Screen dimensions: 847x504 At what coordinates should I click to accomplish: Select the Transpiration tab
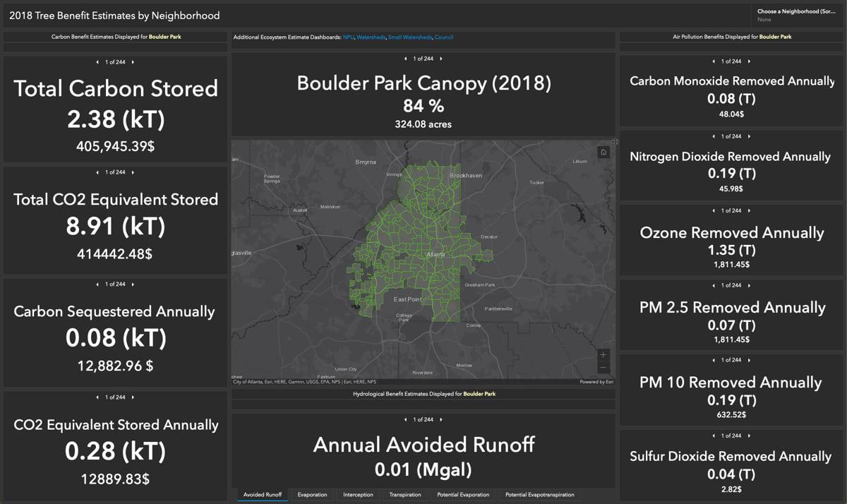(x=405, y=495)
